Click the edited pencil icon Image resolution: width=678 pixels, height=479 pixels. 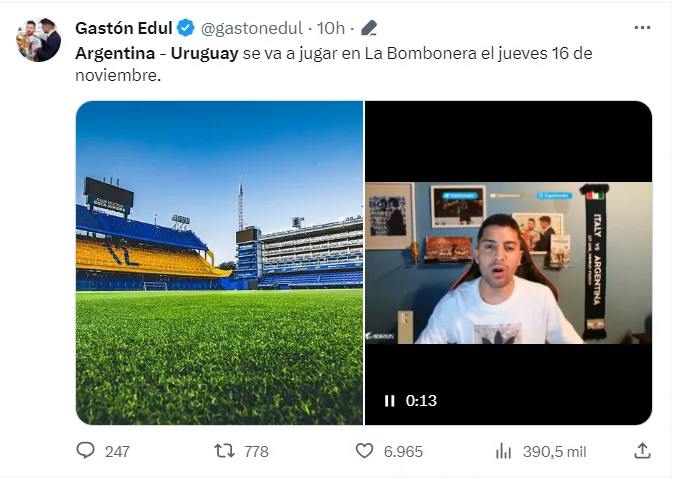(x=369, y=27)
